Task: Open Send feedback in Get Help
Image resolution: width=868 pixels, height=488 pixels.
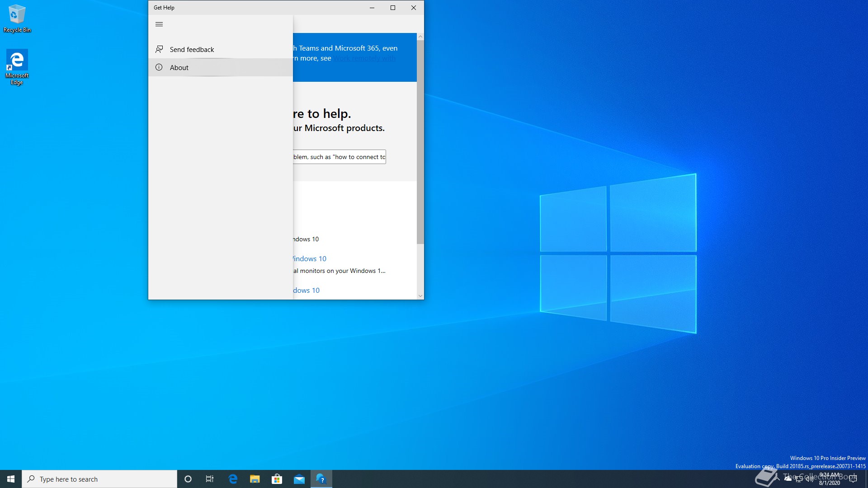Action: click(221, 49)
